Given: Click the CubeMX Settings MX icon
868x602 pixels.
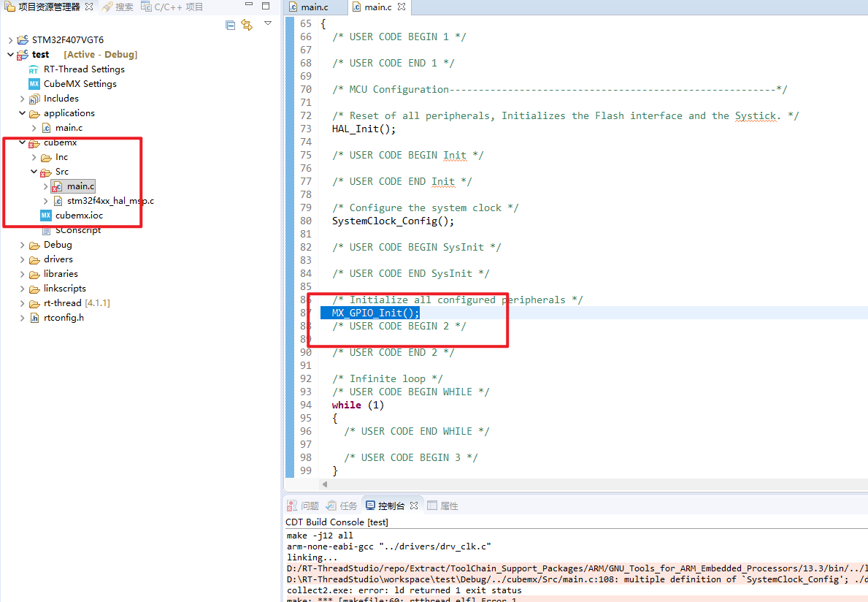Looking at the screenshot, I should tap(34, 83).
